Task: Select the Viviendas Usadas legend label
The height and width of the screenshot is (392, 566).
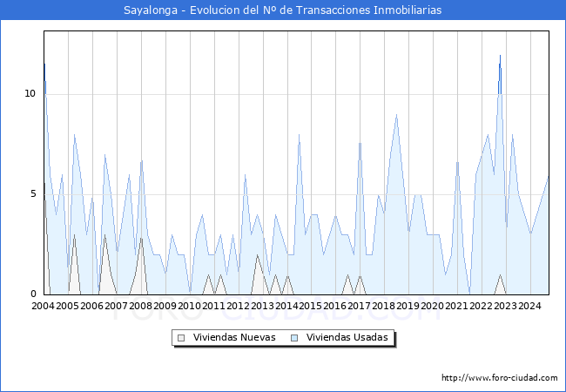Action: [x=347, y=337]
